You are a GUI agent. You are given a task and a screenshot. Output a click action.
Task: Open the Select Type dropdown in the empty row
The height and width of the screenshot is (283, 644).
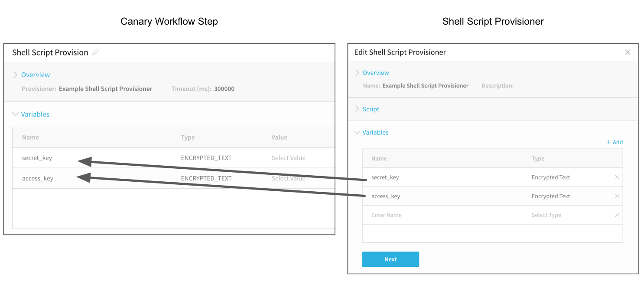coord(546,215)
